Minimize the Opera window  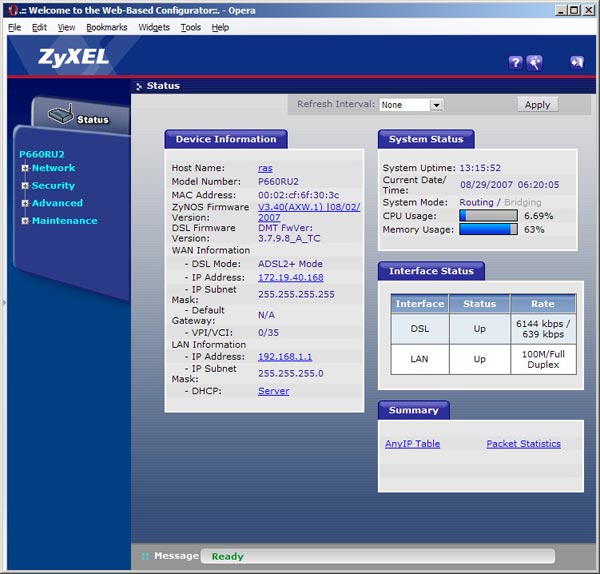pos(561,10)
